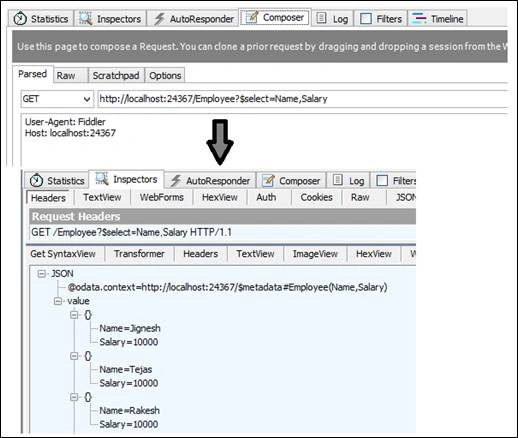This screenshot has height=438, width=518.
Task: Select the Name=Tejas tree entry
Action: click(x=126, y=369)
